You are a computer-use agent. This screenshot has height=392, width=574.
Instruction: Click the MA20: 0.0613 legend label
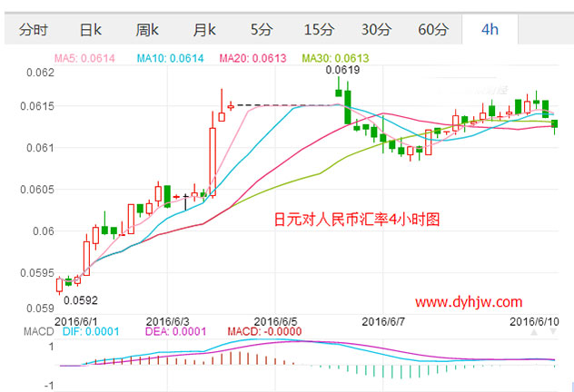252,58
